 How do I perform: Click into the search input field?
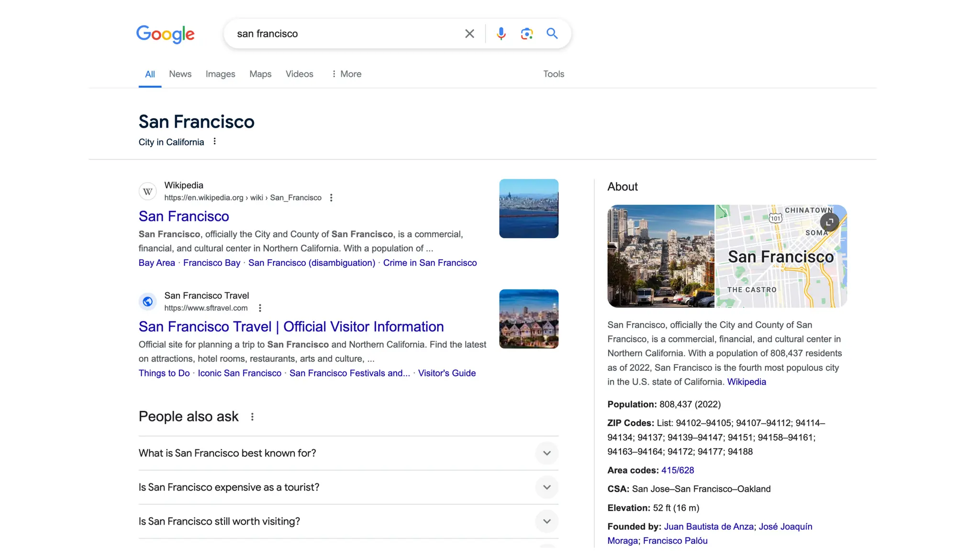345,33
